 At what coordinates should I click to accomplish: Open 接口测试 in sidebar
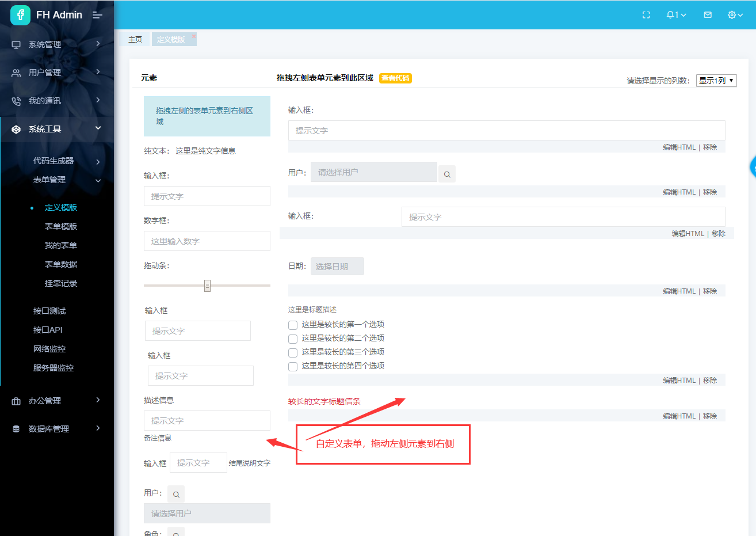click(49, 311)
